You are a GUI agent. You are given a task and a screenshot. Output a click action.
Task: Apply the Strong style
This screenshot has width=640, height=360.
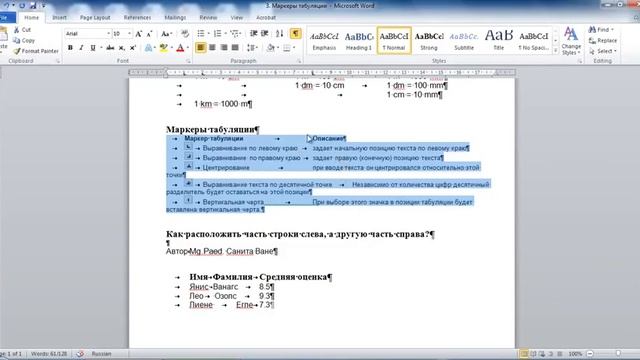[x=429, y=41]
